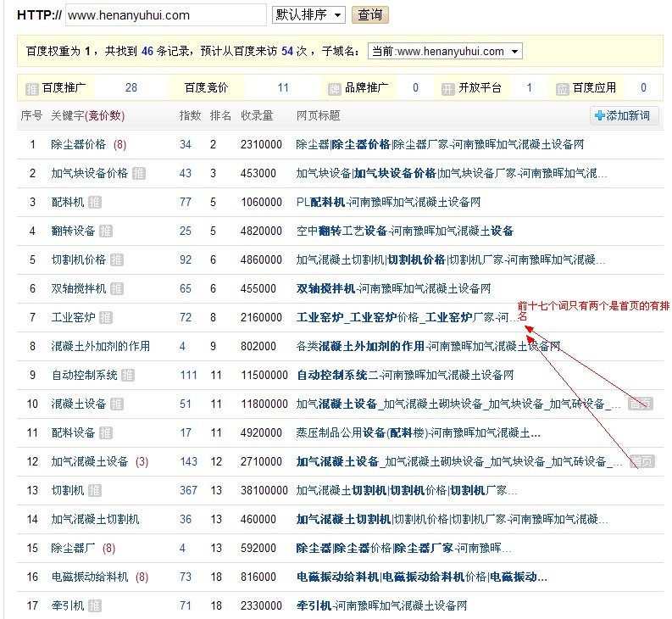Sort by the 指数 column header
Viewport: 672px width, 619px height.
190,115
